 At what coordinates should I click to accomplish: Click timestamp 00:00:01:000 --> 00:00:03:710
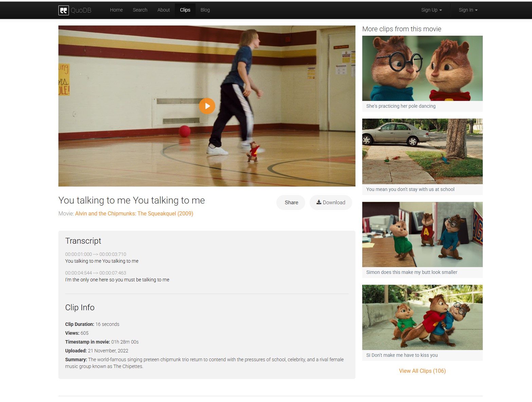96,254
